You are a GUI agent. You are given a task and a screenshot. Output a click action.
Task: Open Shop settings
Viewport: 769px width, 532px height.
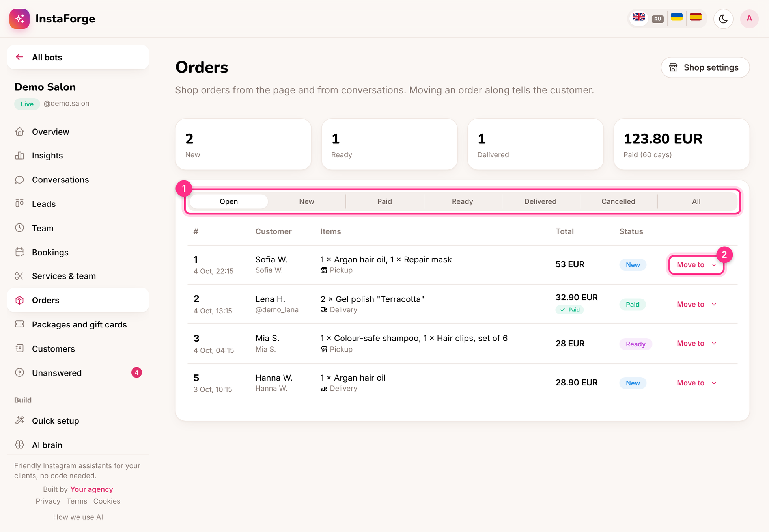click(705, 67)
